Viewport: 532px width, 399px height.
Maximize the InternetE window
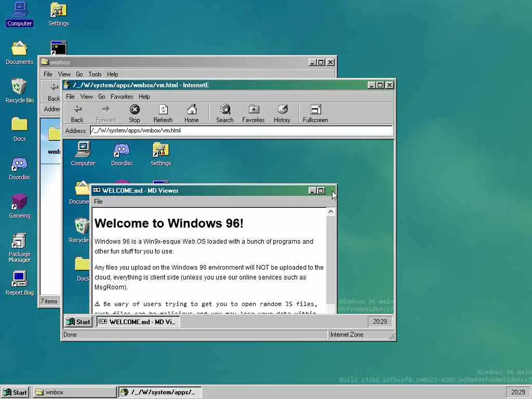coord(380,85)
